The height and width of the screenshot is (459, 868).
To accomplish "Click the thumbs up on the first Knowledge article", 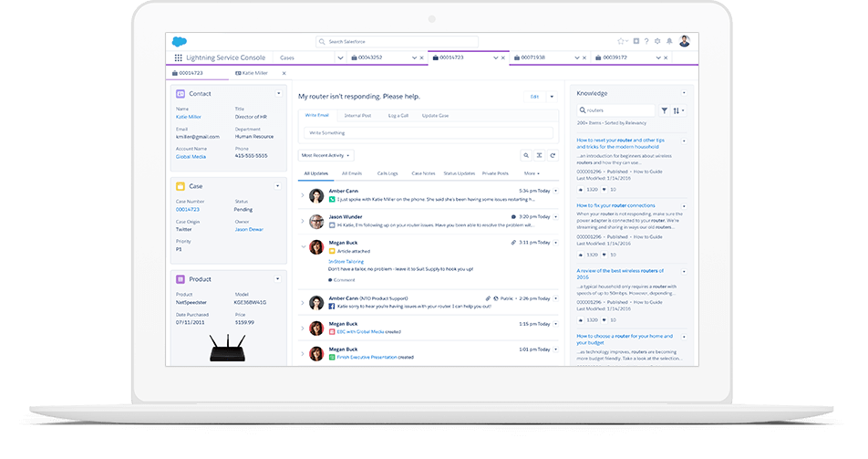I will 581,190.
